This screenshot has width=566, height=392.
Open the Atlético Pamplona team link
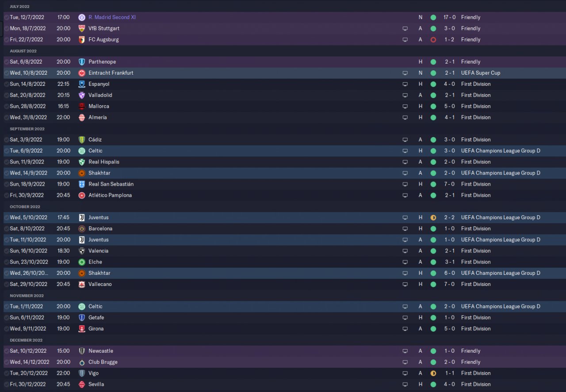pos(110,195)
